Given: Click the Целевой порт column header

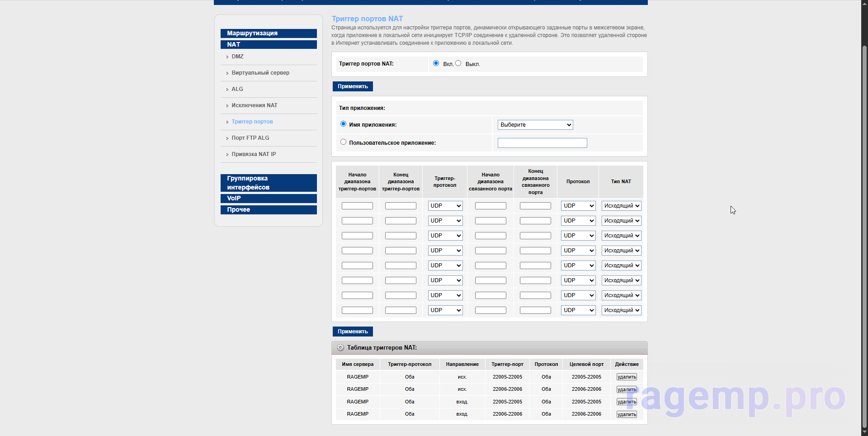Looking at the screenshot, I should point(586,364).
